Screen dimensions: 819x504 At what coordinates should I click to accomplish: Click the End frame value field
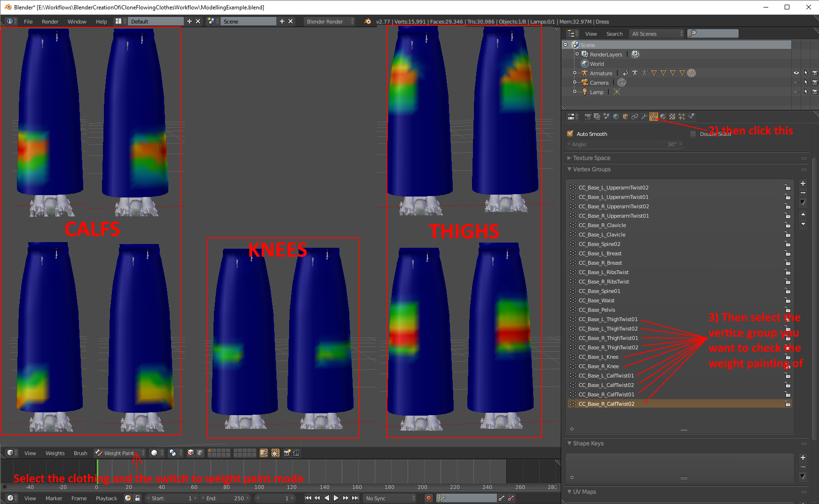226,498
